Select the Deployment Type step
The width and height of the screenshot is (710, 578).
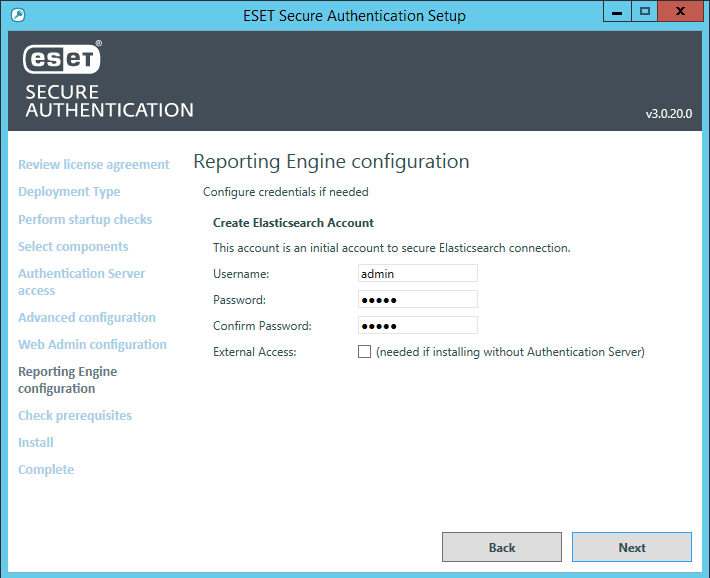[x=69, y=192]
